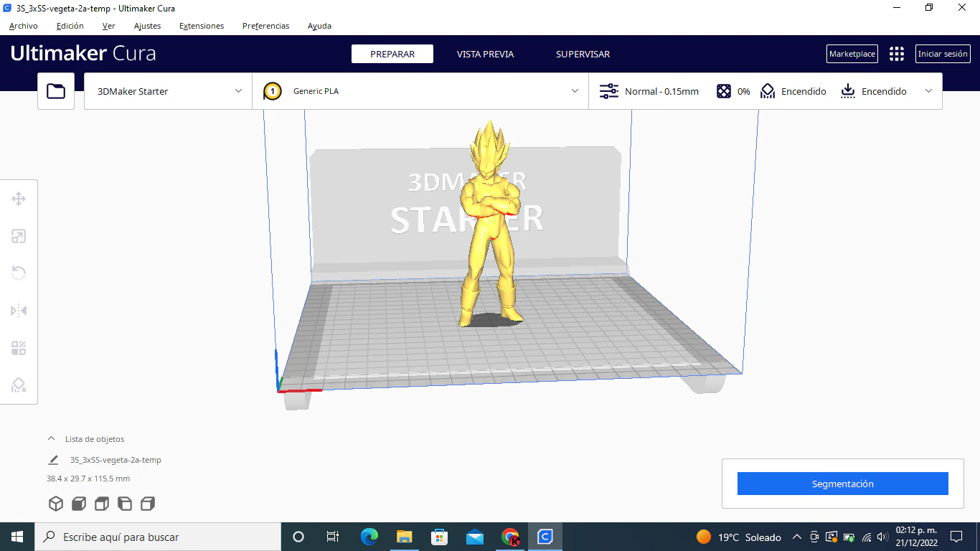Viewport: 980px width, 551px height.
Task: Click Cortana circle icon on taskbar
Action: [298, 537]
